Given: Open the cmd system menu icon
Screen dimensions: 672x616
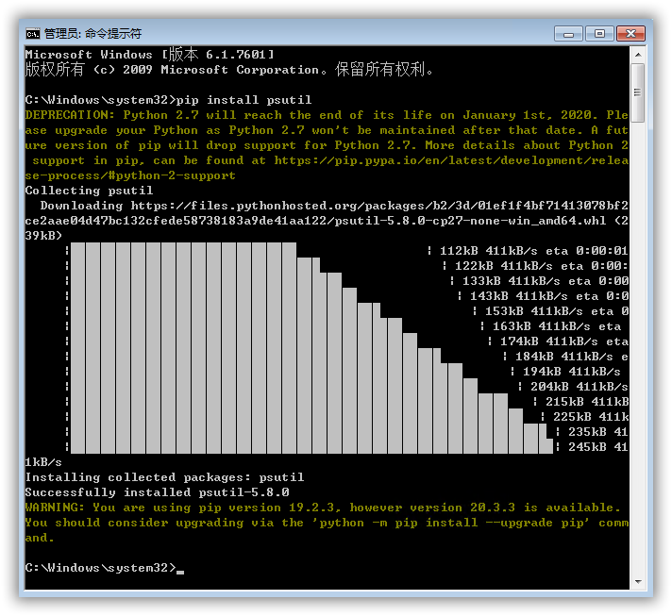Looking at the screenshot, I should tap(33, 33).
